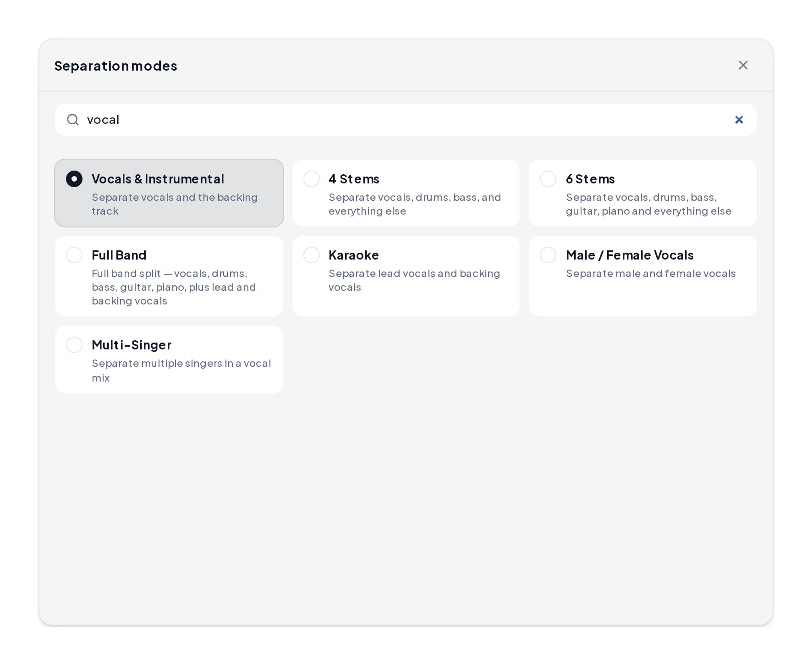The height and width of the screenshot is (664, 812).
Task: Click 'Separate lead vocals and backing vocals' text
Action: click(x=414, y=280)
